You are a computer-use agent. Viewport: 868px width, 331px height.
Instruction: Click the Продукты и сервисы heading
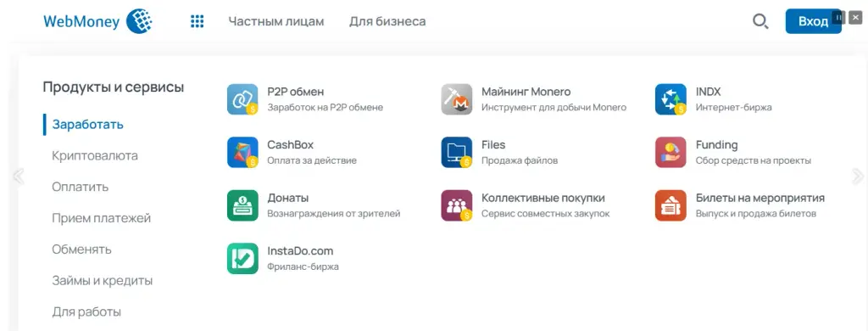114,87
